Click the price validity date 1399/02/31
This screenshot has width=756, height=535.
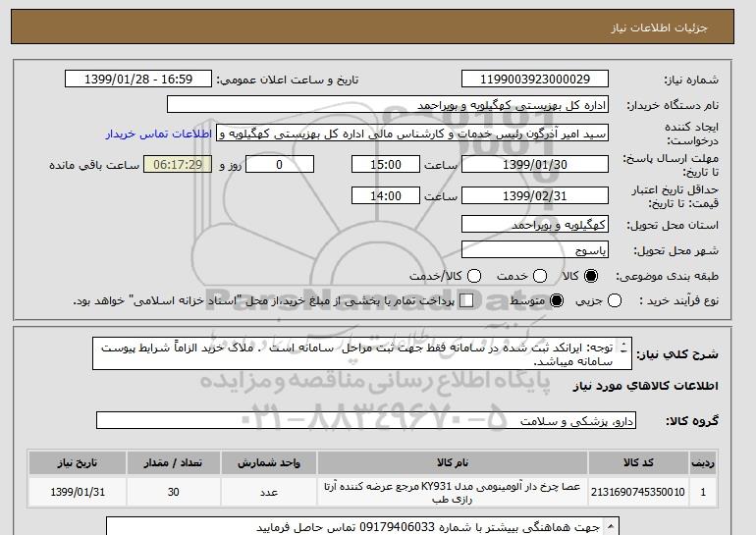click(x=535, y=195)
